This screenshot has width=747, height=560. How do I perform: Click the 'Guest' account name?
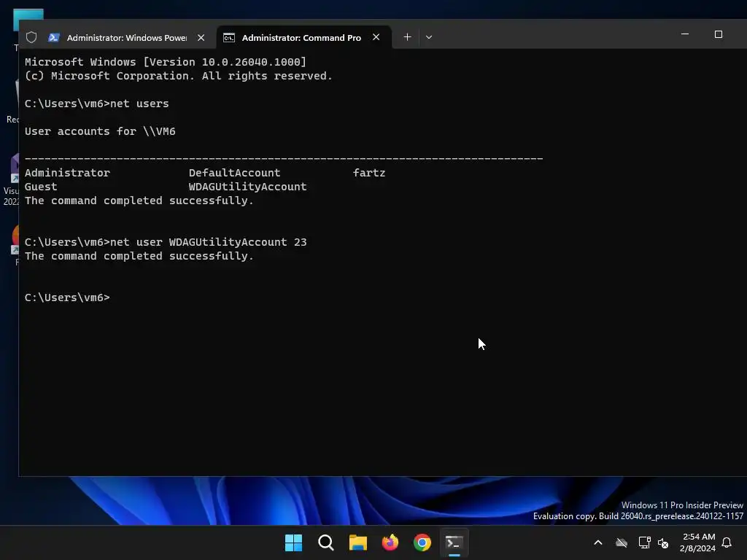click(41, 187)
